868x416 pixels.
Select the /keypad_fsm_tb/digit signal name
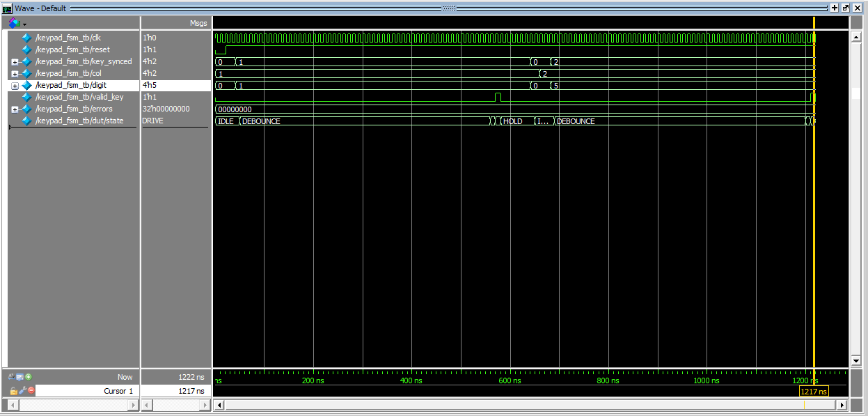pyautogui.click(x=70, y=85)
